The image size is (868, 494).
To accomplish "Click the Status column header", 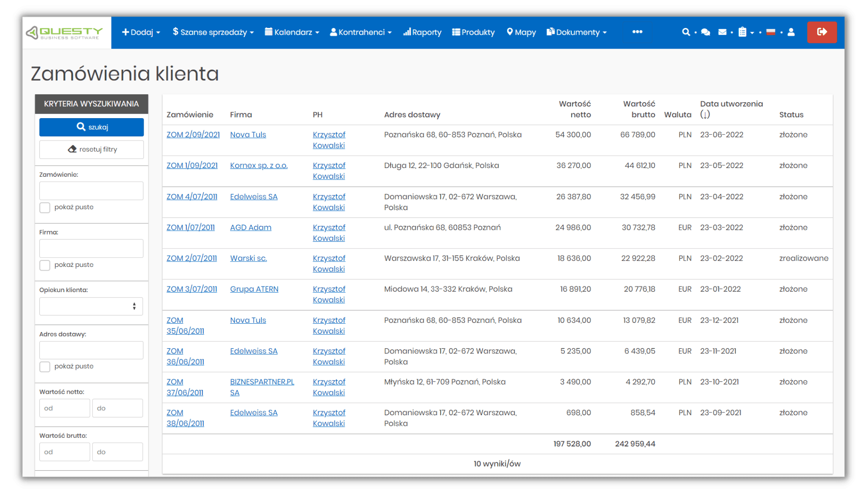I will pos(791,114).
